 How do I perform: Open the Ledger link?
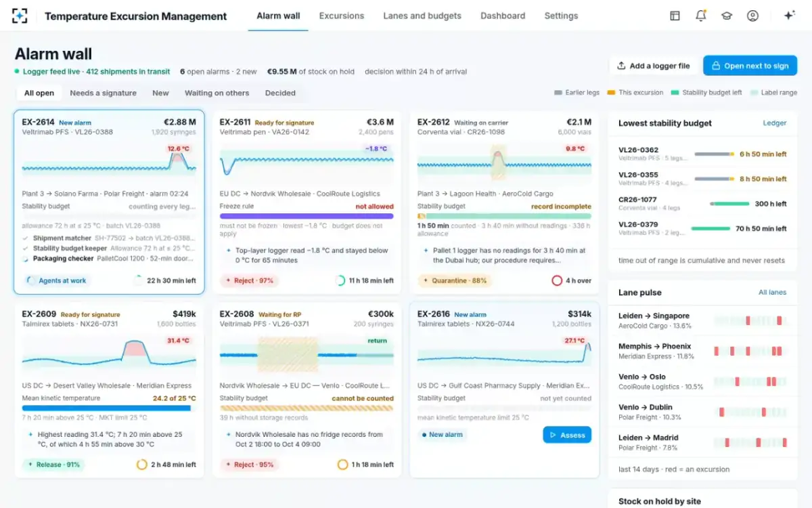(x=775, y=123)
